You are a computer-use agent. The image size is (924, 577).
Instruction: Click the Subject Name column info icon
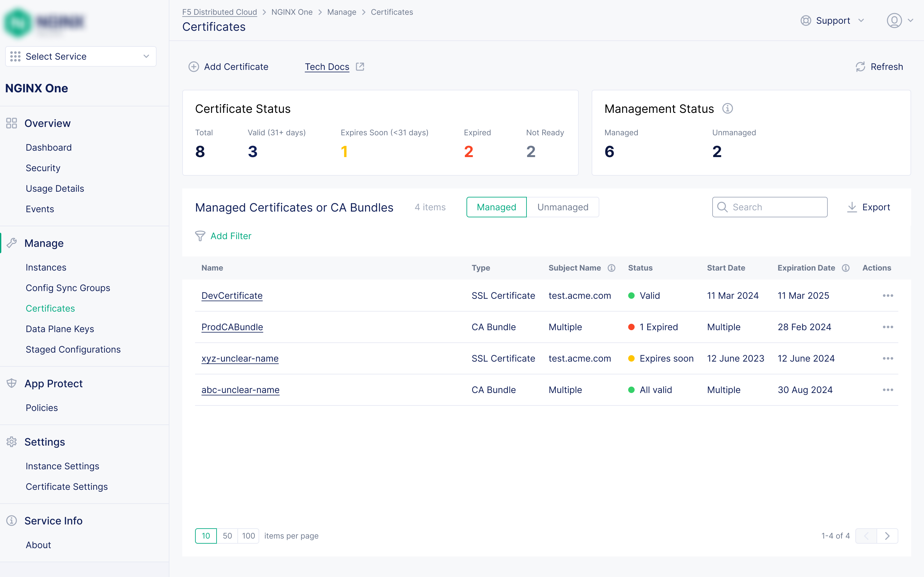point(611,268)
